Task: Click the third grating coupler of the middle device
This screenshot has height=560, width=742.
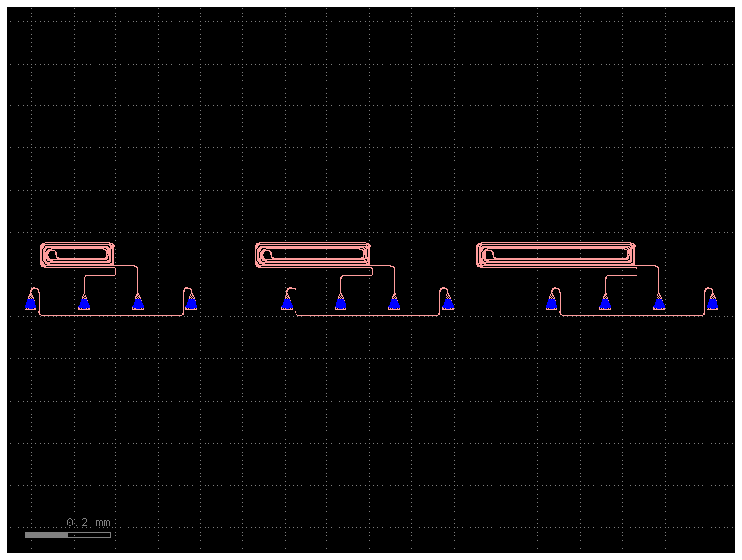Action: 395,303
